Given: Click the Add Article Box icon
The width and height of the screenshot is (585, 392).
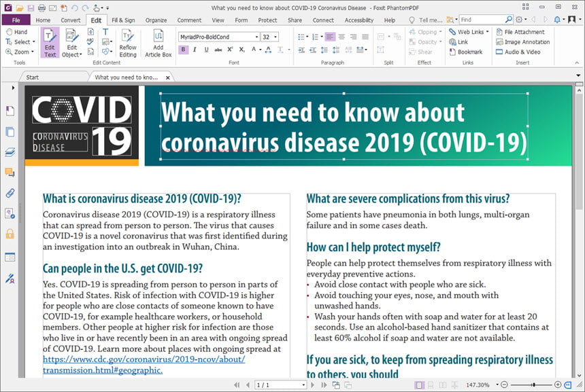Looking at the screenshot, I should pyautogui.click(x=158, y=43).
